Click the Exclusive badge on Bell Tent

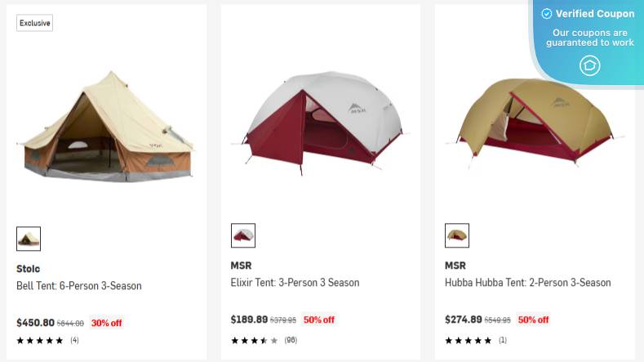[x=34, y=23]
